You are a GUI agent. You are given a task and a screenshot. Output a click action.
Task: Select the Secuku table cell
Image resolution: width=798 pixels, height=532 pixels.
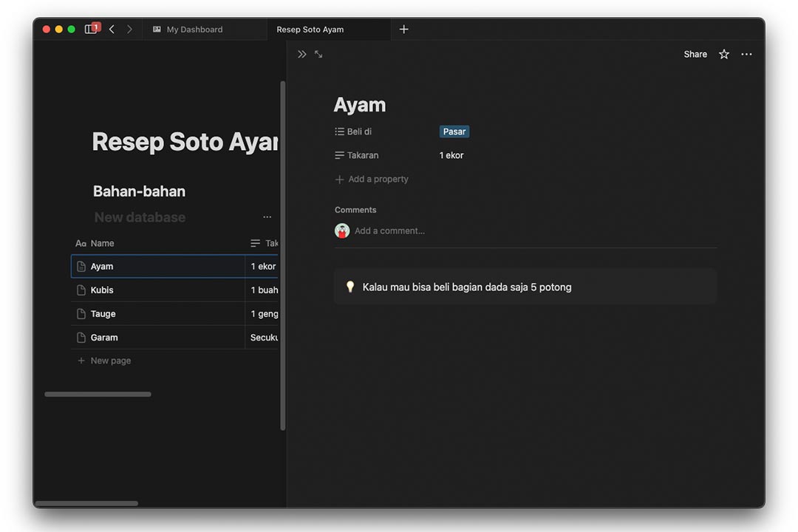[262, 338]
